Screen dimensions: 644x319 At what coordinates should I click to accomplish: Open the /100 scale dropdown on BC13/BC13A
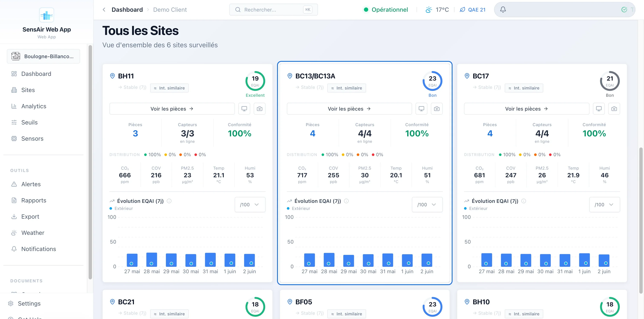coord(427,204)
